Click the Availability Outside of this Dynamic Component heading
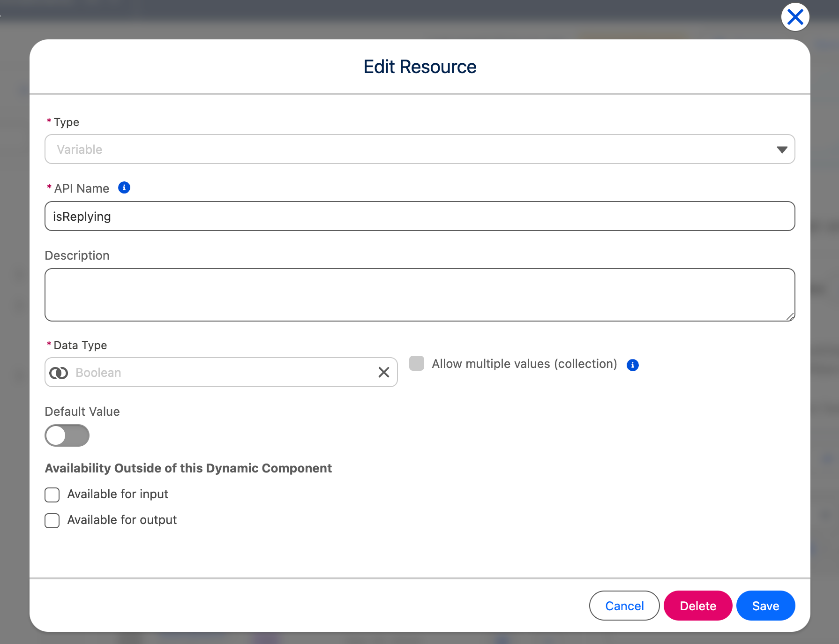 [188, 468]
